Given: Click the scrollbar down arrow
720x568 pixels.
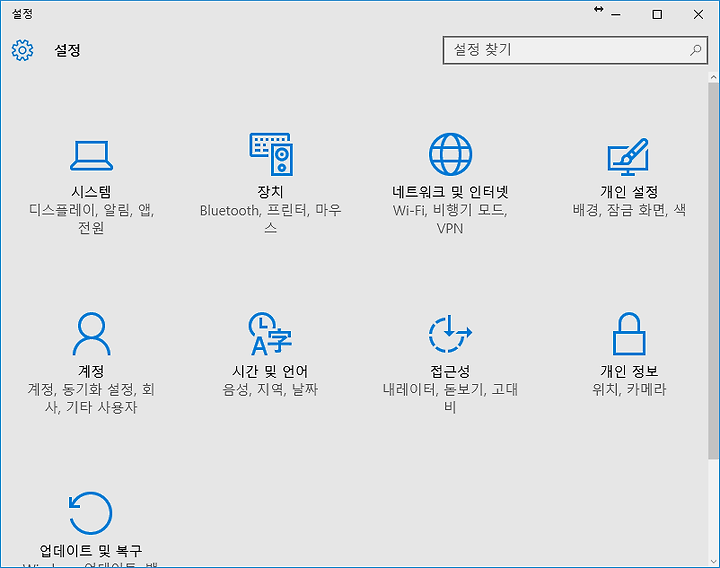Looking at the screenshot, I should pyautogui.click(x=713, y=561).
